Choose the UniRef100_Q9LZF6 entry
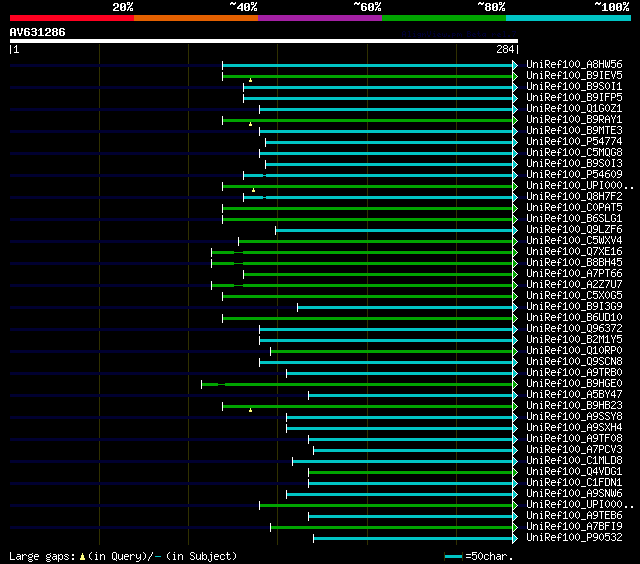This screenshot has width=640, height=564. tap(574, 230)
